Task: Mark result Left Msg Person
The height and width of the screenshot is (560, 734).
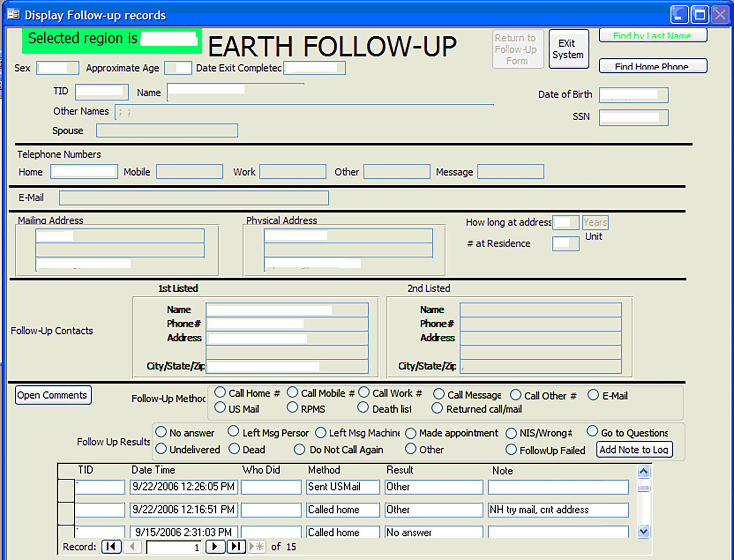Action: click(233, 431)
